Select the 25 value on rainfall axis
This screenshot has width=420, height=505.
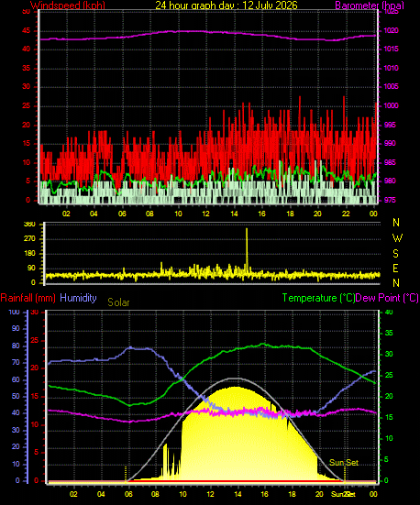[34, 340]
